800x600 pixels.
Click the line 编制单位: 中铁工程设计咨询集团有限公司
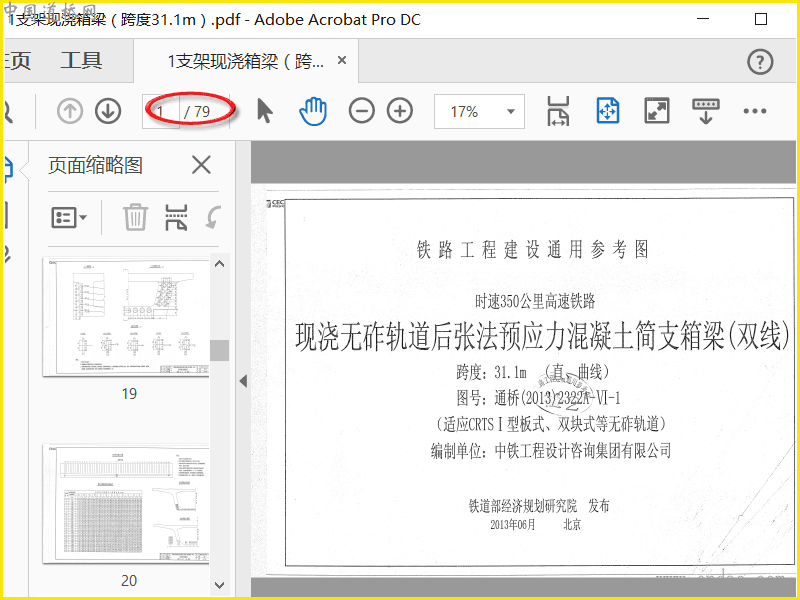tap(550, 451)
